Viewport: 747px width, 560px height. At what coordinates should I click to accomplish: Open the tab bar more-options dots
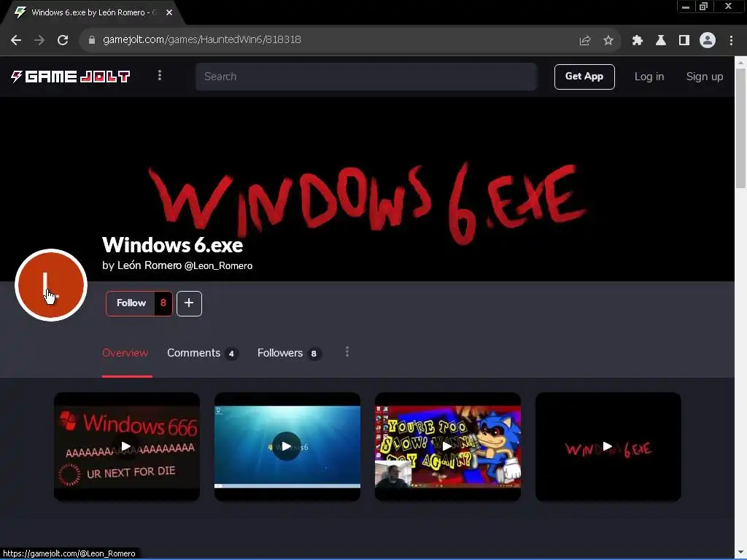pyautogui.click(x=347, y=351)
